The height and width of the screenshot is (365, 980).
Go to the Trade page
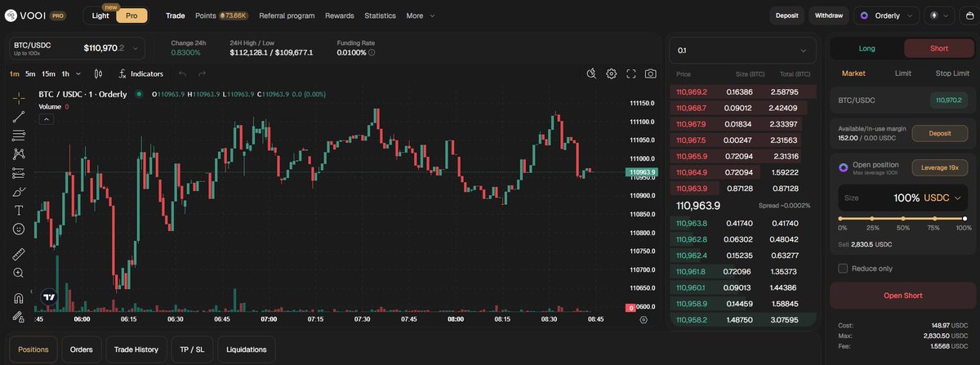[x=176, y=16]
